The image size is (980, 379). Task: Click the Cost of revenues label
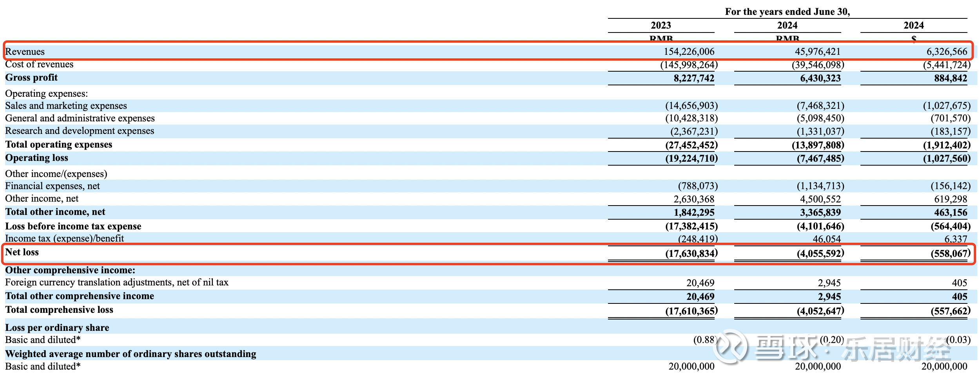coord(39,64)
